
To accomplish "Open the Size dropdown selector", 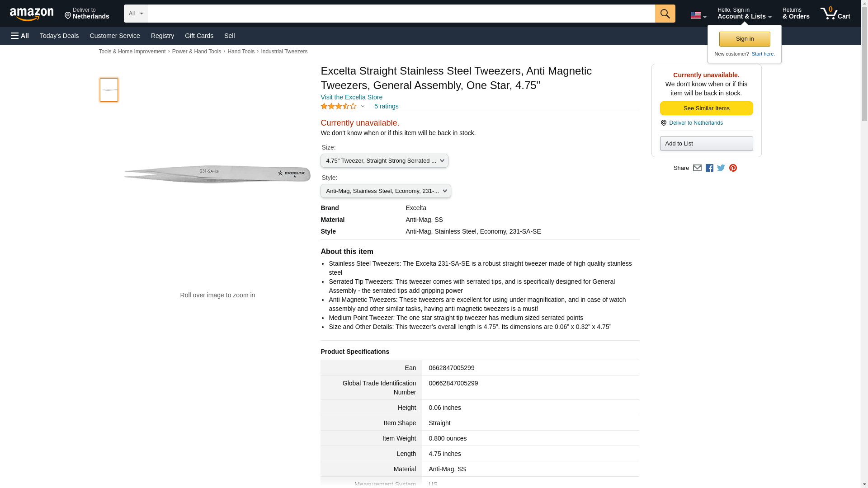I will [x=384, y=161].
